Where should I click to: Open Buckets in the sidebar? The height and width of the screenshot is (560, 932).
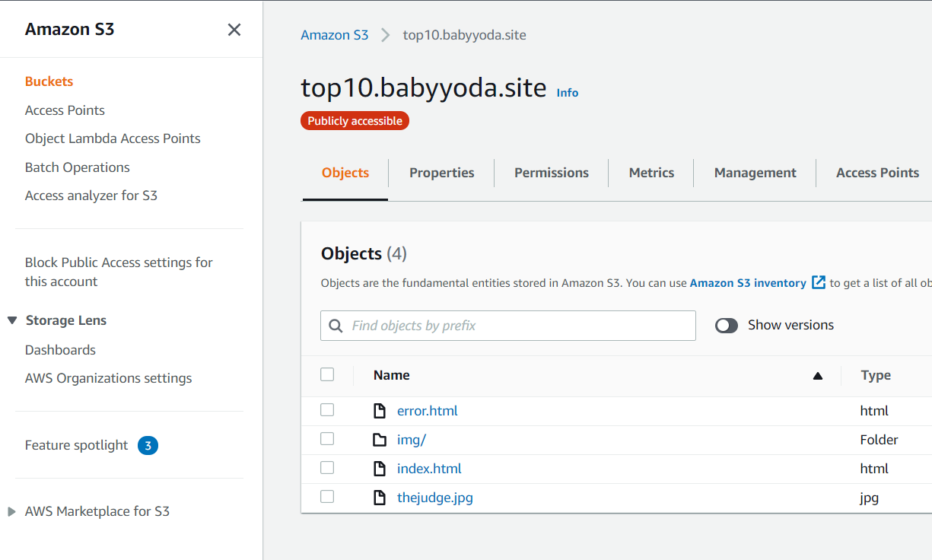click(x=49, y=81)
